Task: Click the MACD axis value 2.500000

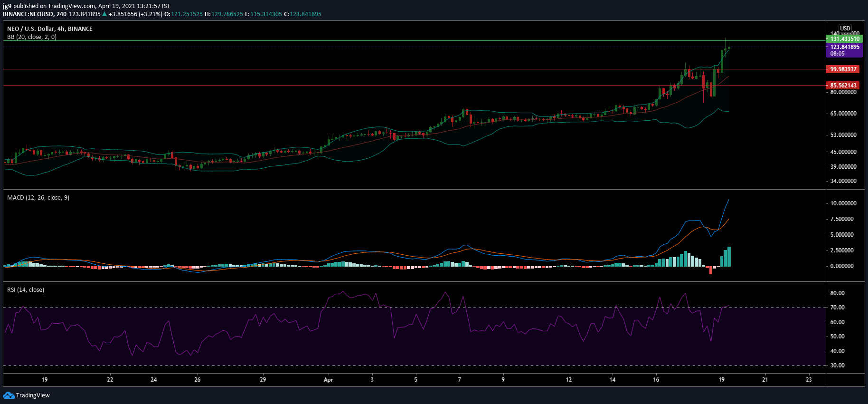Action: pos(842,250)
